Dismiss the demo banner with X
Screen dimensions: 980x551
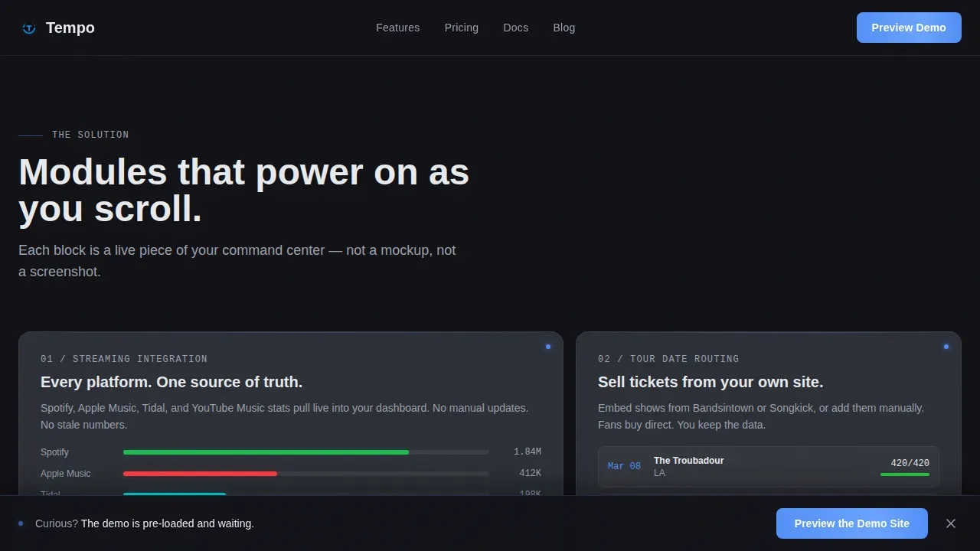[x=951, y=523]
